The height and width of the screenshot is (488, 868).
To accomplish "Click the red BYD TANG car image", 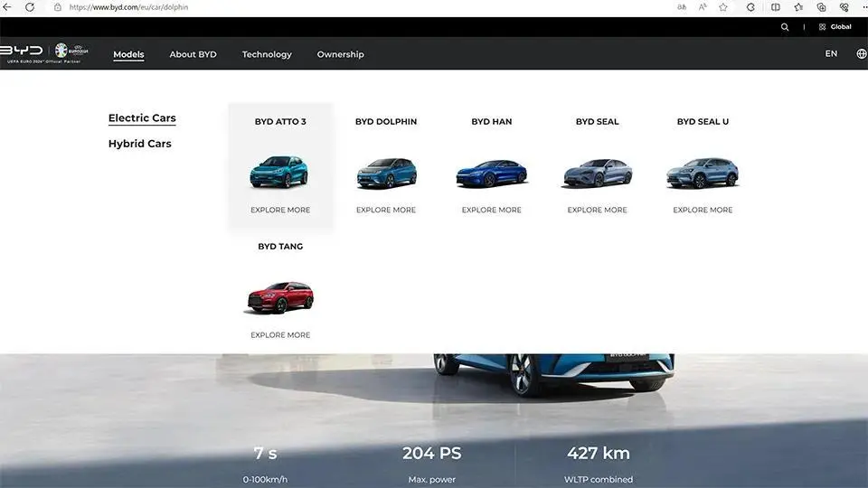I will 280,297.
